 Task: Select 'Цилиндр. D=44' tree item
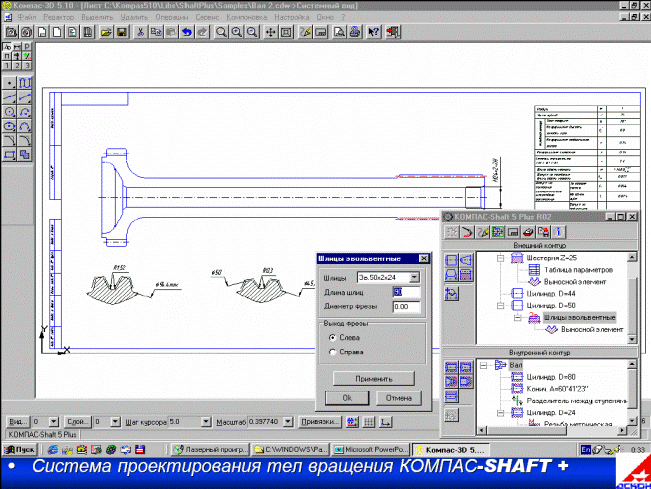[x=551, y=294]
